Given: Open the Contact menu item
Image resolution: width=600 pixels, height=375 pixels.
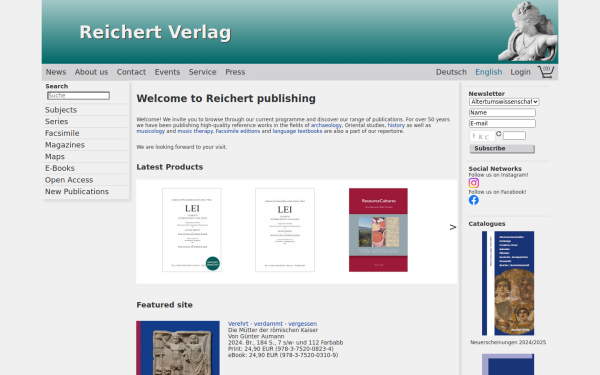Looking at the screenshot, I should (x=131, y=72).
